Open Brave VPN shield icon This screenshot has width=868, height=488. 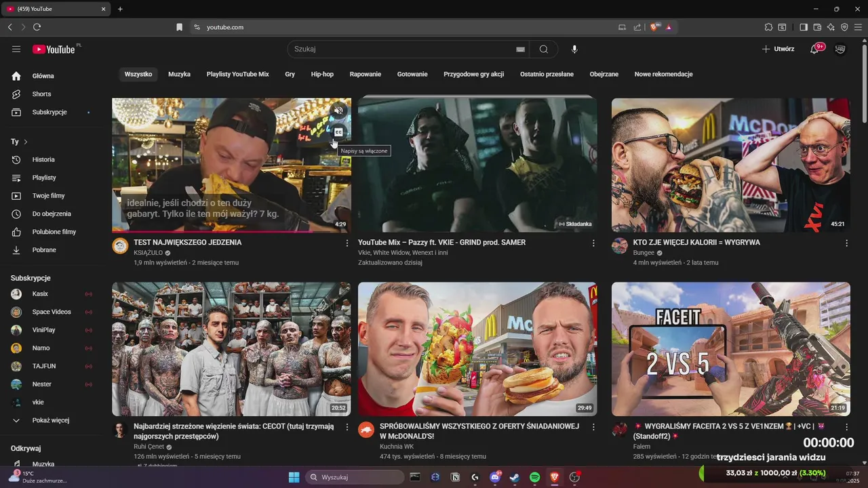coord(844,27)
